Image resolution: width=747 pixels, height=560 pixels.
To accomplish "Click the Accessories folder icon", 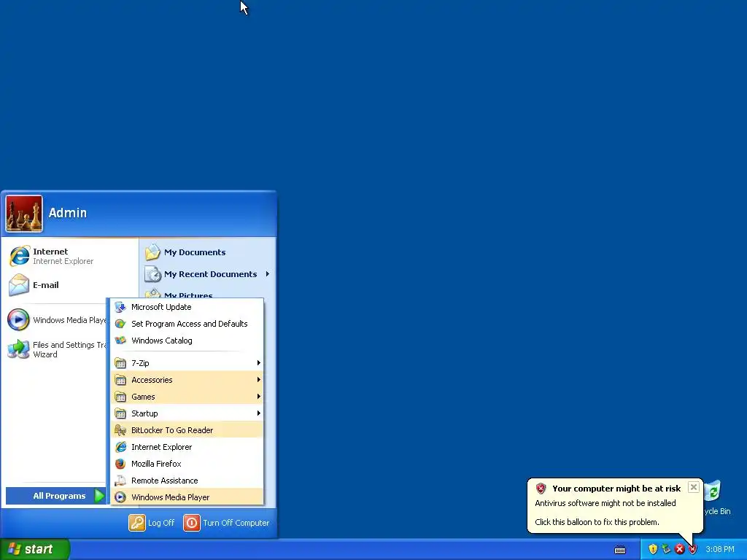I will [x=120, y=380].
